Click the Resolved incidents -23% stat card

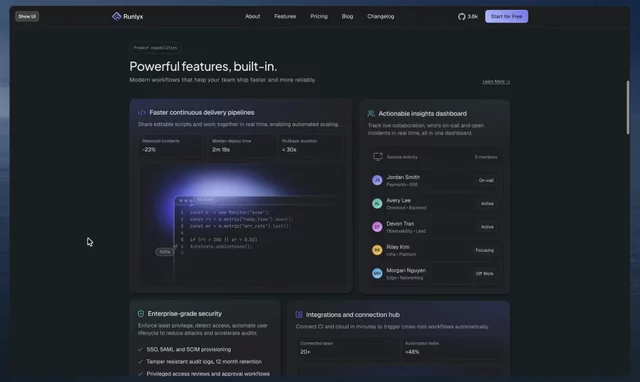click(170, 146)
